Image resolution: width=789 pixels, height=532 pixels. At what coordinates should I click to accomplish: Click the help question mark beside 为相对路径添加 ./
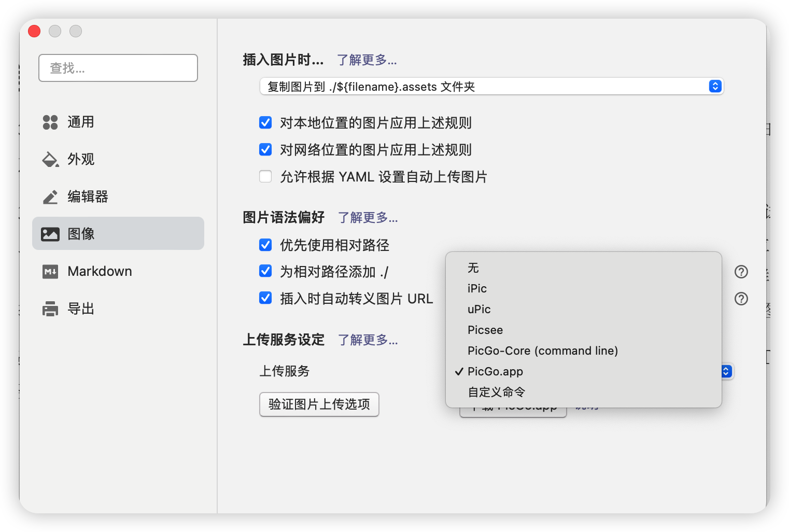coord(741,271)
